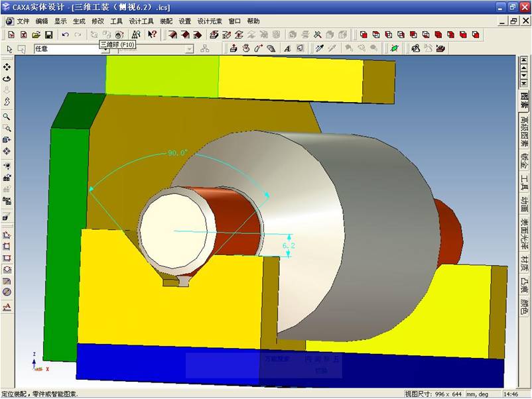The image size is (532, 399).
Task: Toggle the arrow selection mode button
Action: [x=9, y=49]
